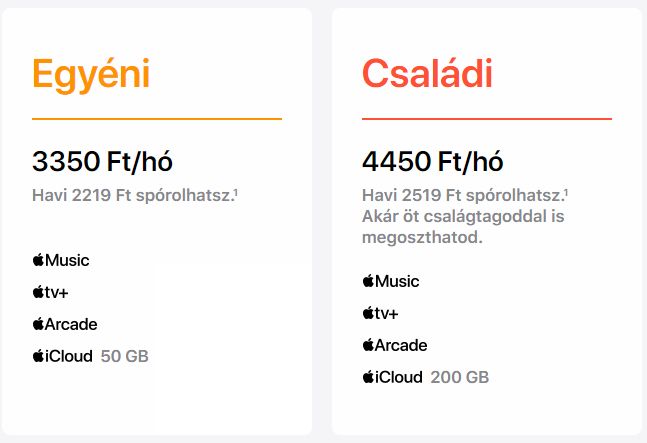The image size is (647, 443).
Task: Click the Apple Music logo in Egyéni plan
Action: [x=61, y=260]
